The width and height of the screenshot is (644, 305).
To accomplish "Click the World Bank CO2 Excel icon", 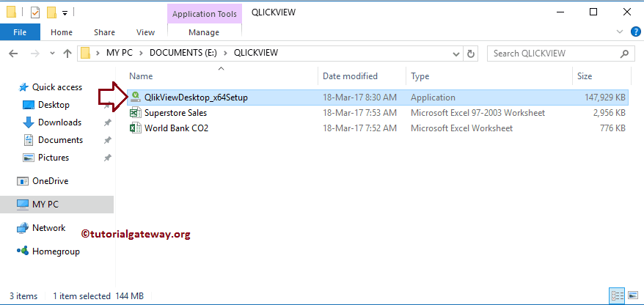I will click(135, 128).
